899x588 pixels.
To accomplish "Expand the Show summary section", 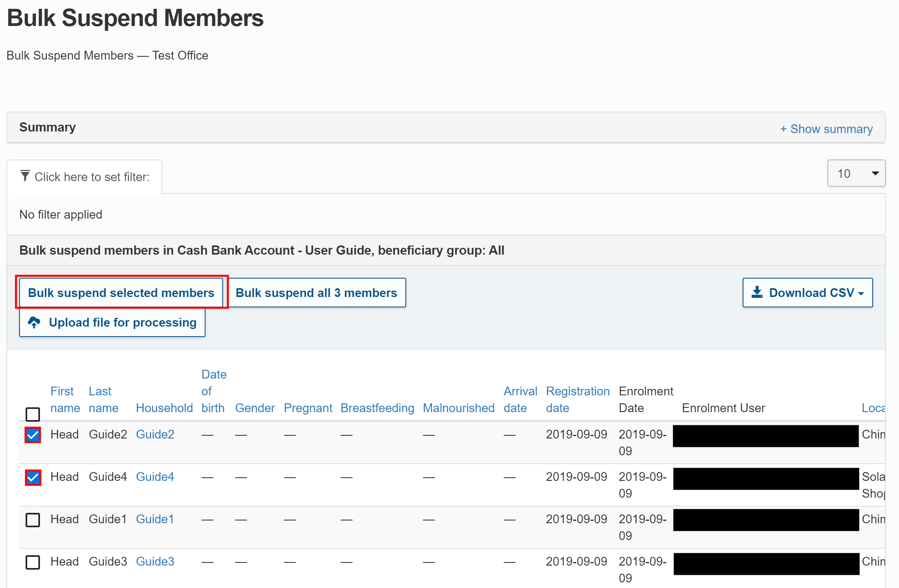I will click(826, 129).
